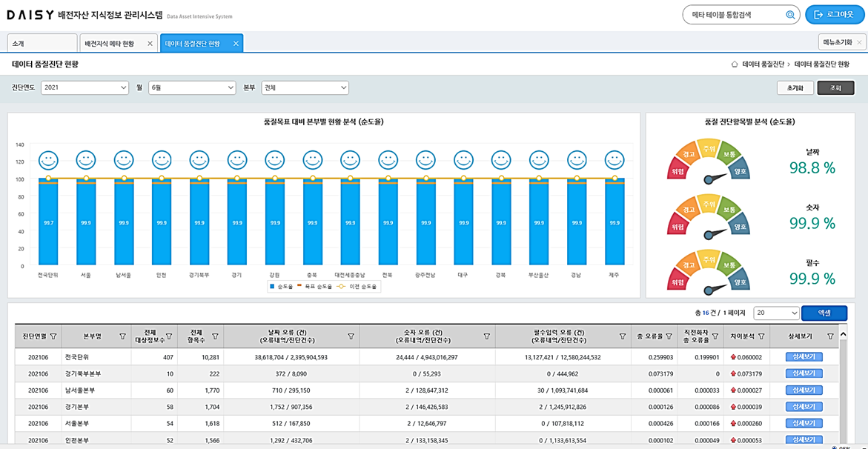Click 상세보기 for the 전국단위 row
868x449 pixels.
coord(804,357)
